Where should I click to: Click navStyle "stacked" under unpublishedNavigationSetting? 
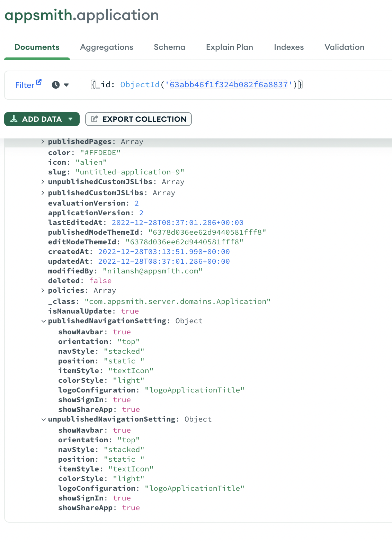pyautogui.click(x=124, y=450)
